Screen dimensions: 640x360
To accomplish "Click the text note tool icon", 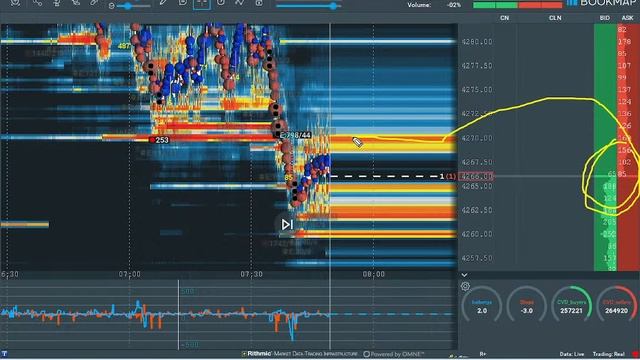I will (x=183, y=2).
